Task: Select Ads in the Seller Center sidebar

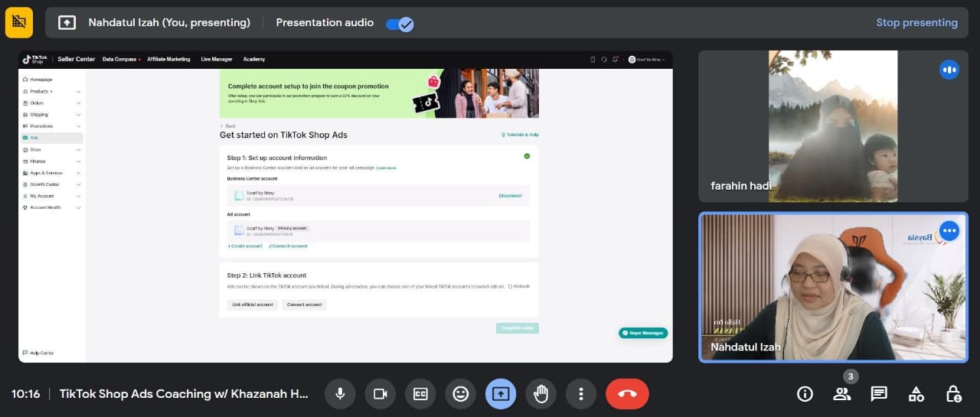Action: 52,138
